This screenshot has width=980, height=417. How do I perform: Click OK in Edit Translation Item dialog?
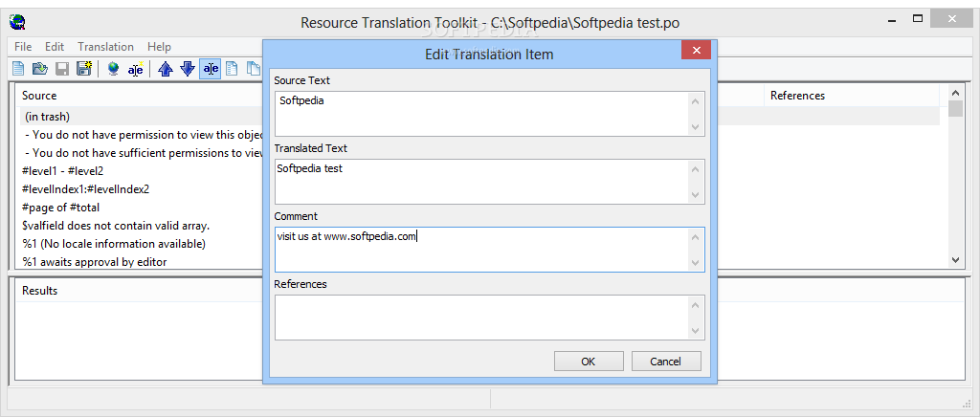tap(589, 361)
